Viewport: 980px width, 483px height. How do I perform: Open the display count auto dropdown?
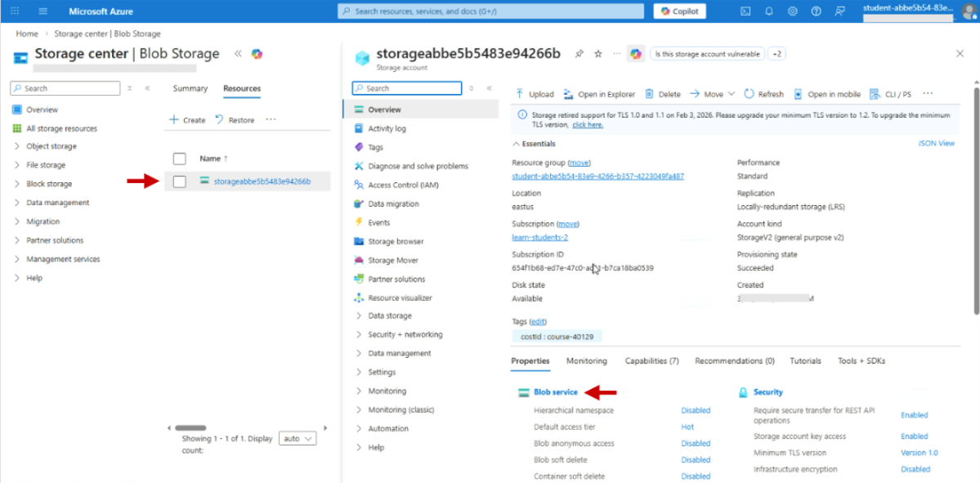pos(298,439)
